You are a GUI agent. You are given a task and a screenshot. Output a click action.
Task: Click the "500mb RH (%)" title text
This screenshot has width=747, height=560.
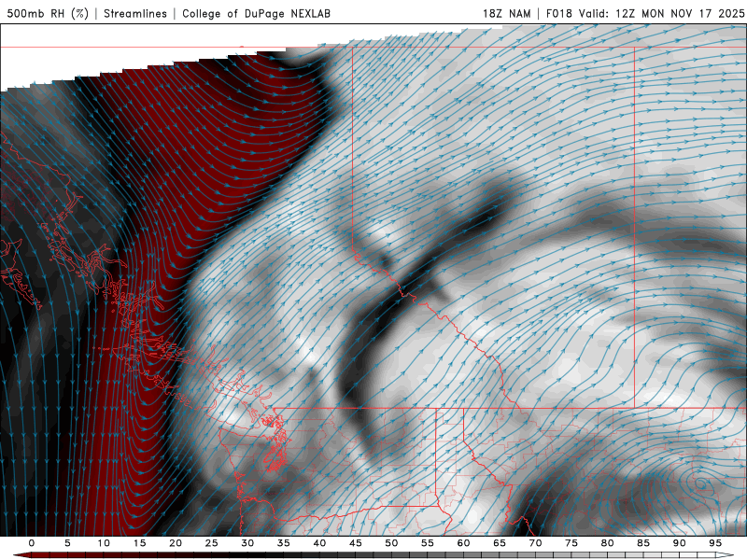point(48,13)
